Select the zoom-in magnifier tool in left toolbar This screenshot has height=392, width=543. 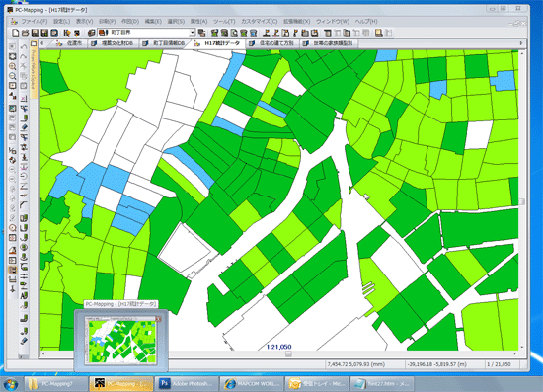[x=12, y=66]
